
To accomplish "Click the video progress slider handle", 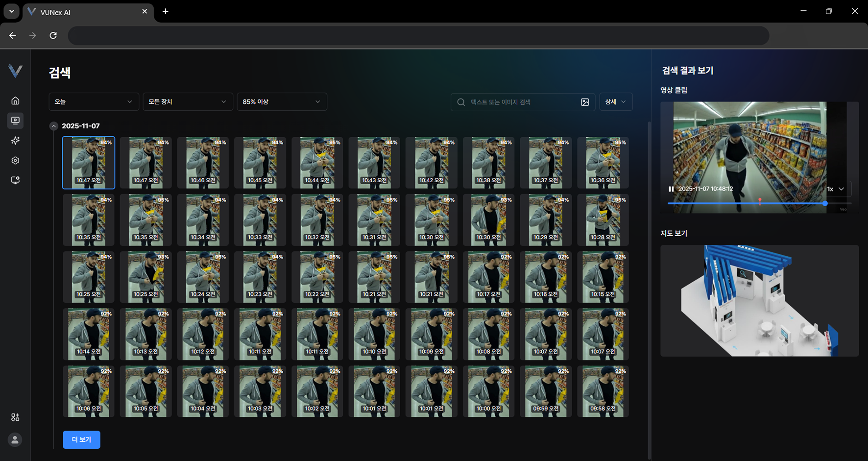I will (825, 203).
